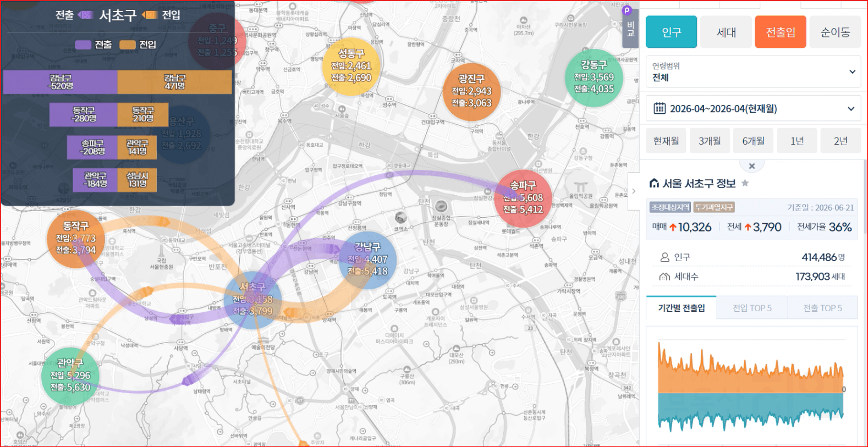This screenshot has height=447, width=868.
Task: Select the 광진구 bubble on the map
Action: [x=471, y=91]
